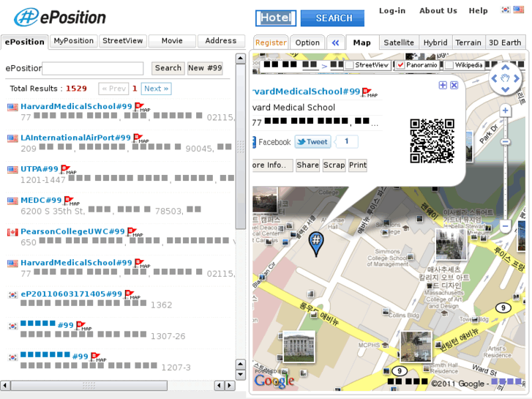Pan the map up with arrow control

(x=505, y=67)
